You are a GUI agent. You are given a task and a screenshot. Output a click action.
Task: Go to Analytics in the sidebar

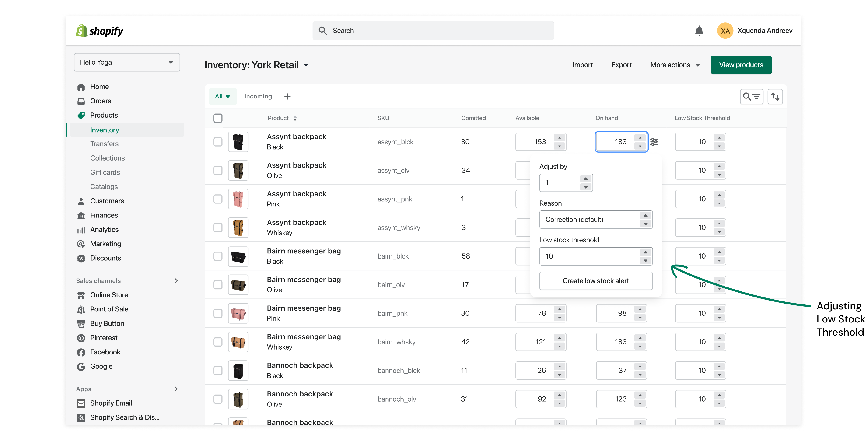point(104,229)
